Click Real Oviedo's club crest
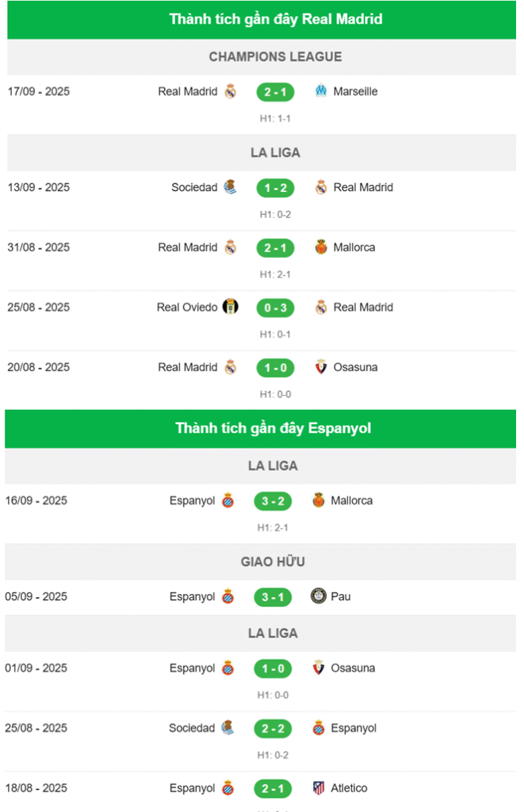The width and height of the screenshot is (524, 812). tap(231, 307)
